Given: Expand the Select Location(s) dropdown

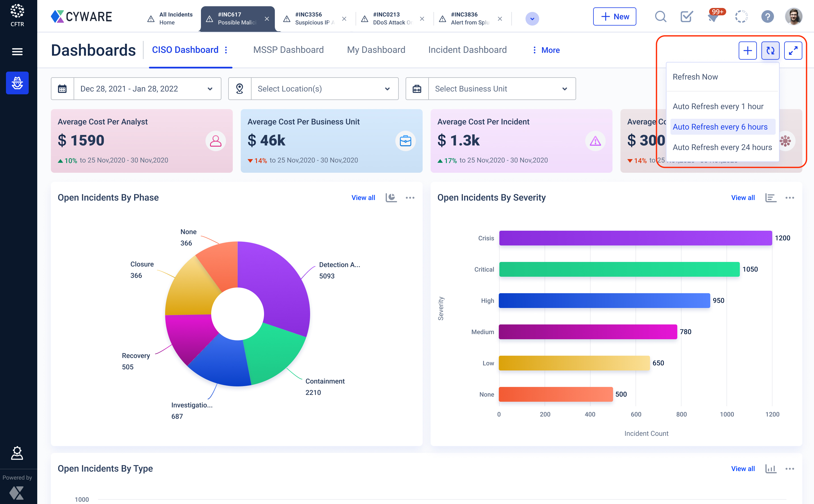Looking at the screenshot, I should pos(324,89).
